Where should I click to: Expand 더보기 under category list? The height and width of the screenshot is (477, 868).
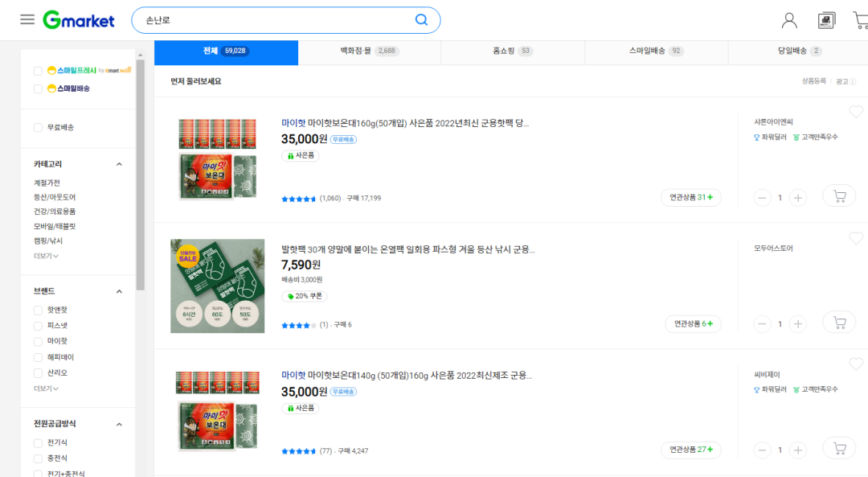[46, 256]
